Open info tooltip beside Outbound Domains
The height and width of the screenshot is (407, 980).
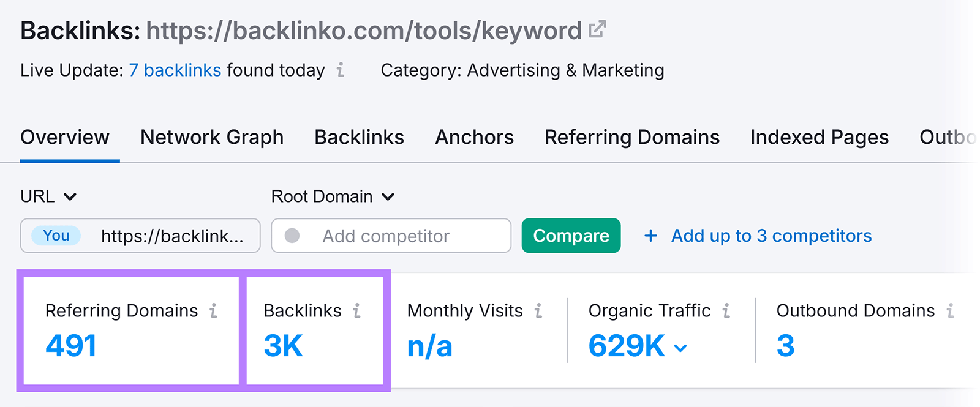point(950,311)
